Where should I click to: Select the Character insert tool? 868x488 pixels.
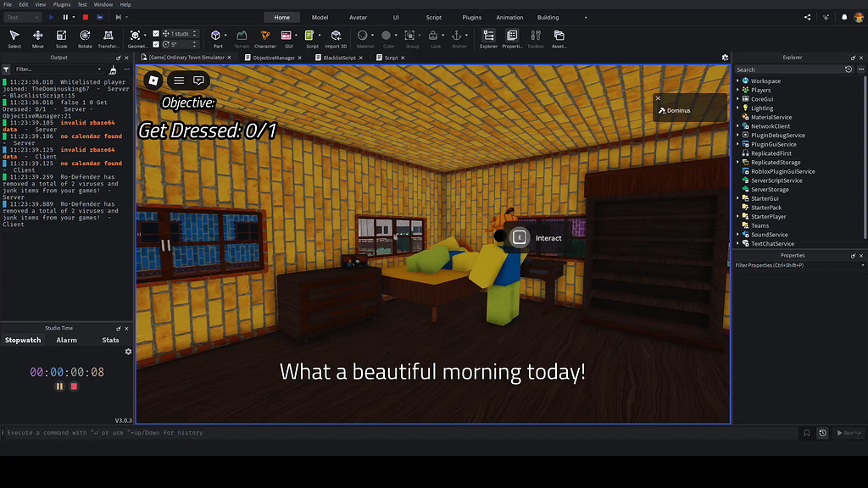(265, 36)
